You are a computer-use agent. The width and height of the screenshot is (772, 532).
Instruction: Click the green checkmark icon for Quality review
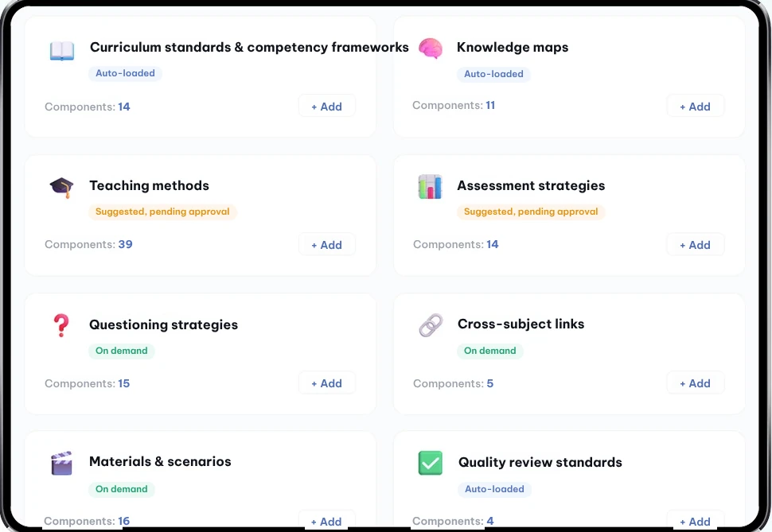pyautogui.click(x=431, y=463)
